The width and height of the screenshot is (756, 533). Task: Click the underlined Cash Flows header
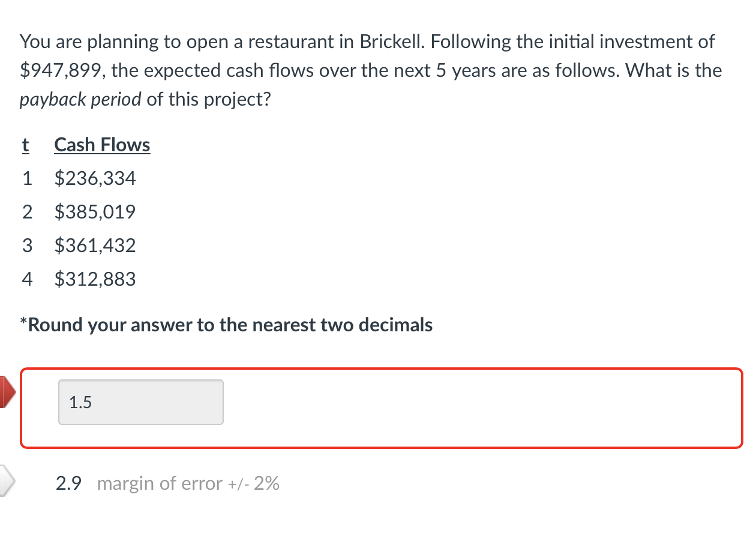(102, 144)
